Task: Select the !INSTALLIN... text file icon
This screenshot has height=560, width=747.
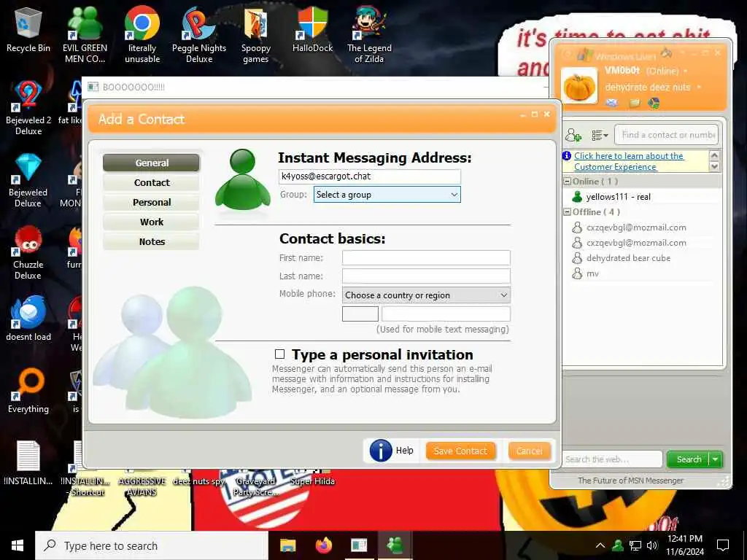Action: [x=28, y=463]
